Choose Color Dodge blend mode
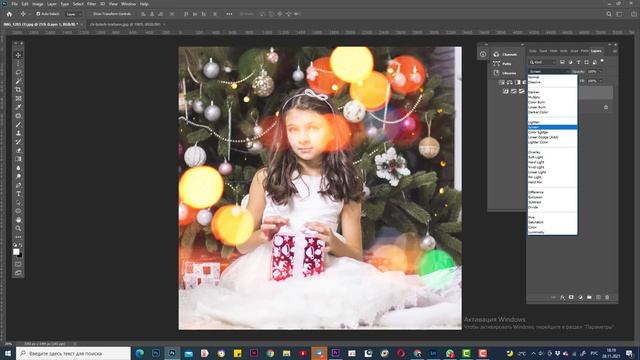This screenshot has height=360, width=640. (x=538, y=132)
